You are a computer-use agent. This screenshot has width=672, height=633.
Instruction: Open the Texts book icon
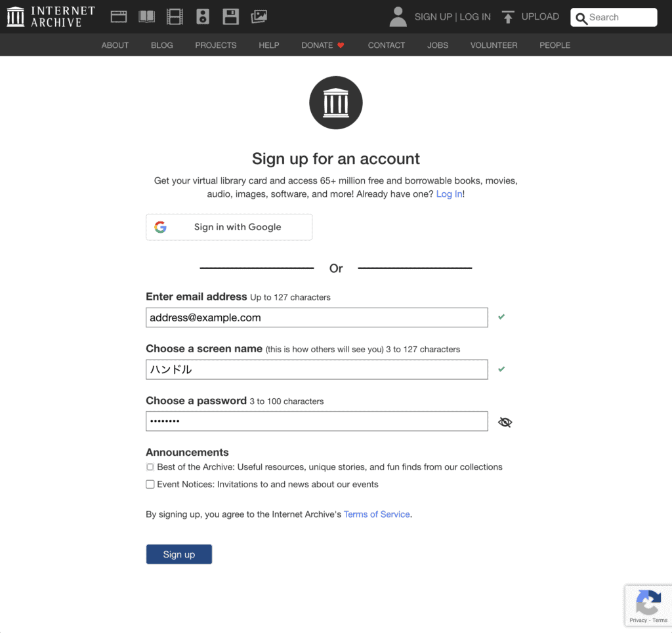pyautogui.click(x=146, y=16)
